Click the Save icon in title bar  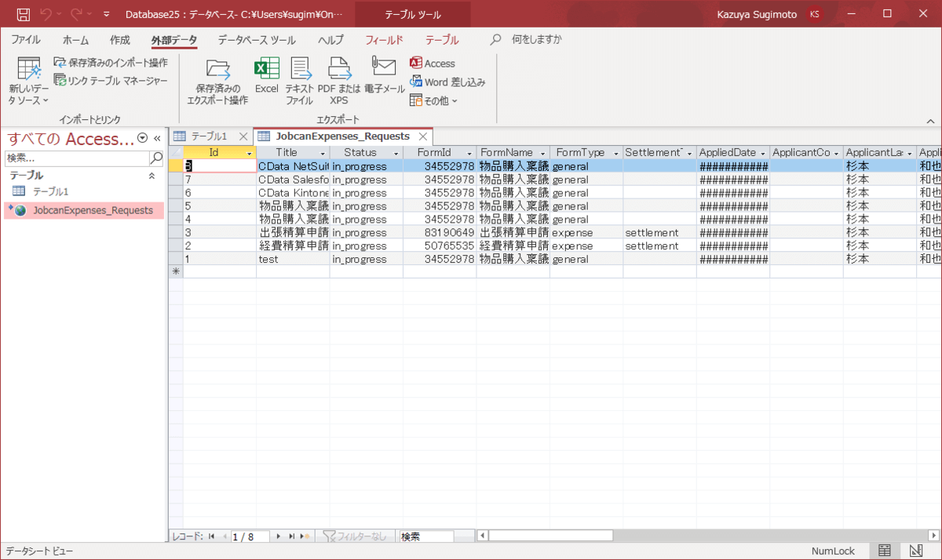pyautogui.click(x=24, y=14)
